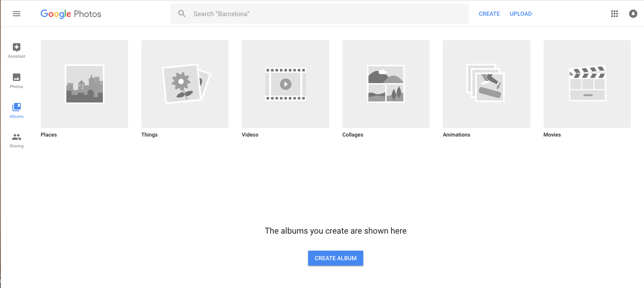Viewport: 644px width, 288px height.
Task: Go to Assistant in the sidebar
Action: (17, 47)
